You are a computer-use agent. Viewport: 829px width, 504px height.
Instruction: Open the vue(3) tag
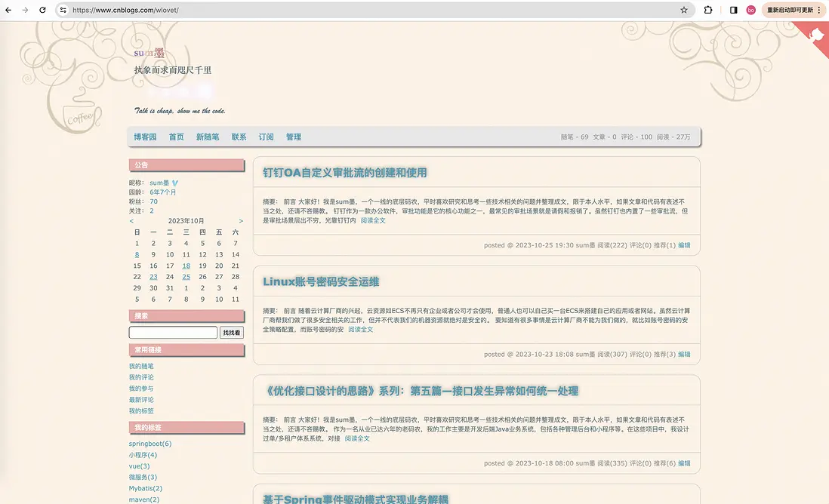pyautogui.click(x=139, y=466)
